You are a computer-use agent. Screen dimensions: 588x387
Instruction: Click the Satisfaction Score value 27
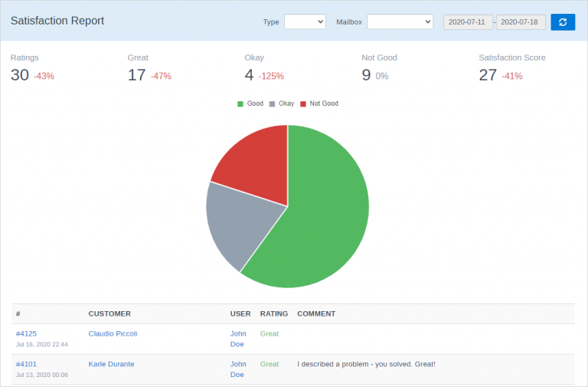click(488, 75)
